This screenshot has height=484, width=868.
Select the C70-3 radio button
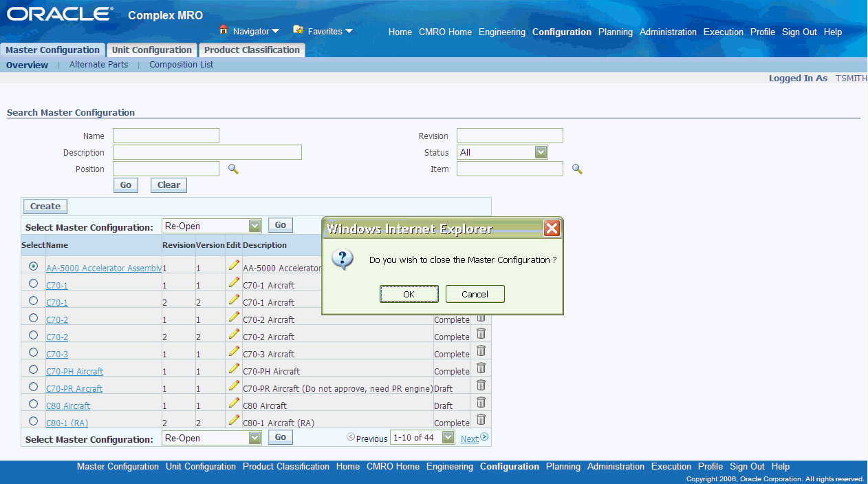33,353
